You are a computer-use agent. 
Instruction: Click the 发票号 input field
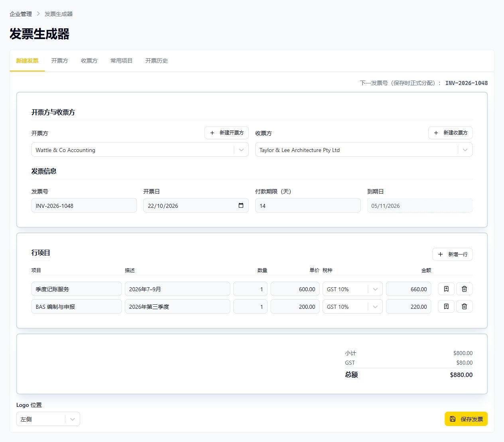[x=84, y=205]
